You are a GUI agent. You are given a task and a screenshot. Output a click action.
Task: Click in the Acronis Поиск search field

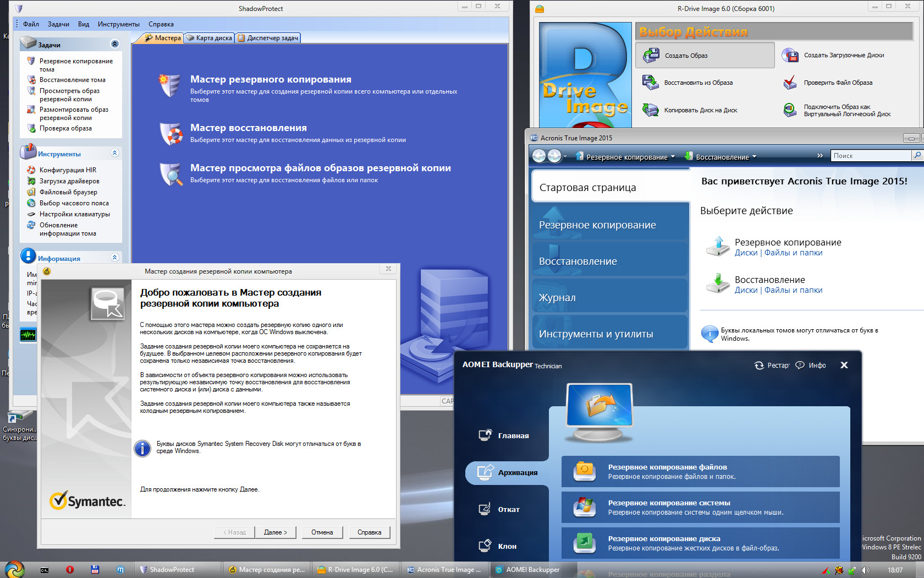(871, 156)
